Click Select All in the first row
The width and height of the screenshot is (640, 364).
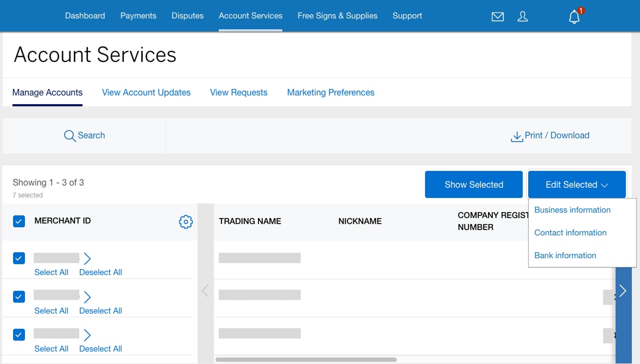pyautogui.click(x=52, y=272)
